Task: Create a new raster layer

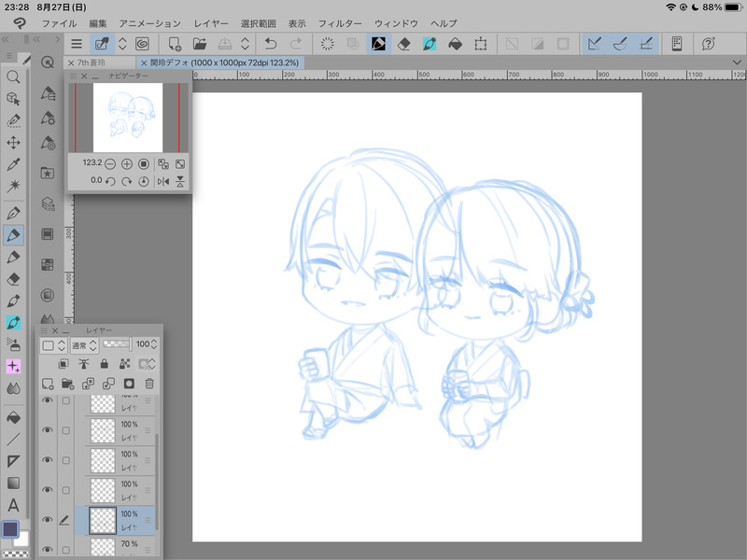Action: tap(48, 384)
